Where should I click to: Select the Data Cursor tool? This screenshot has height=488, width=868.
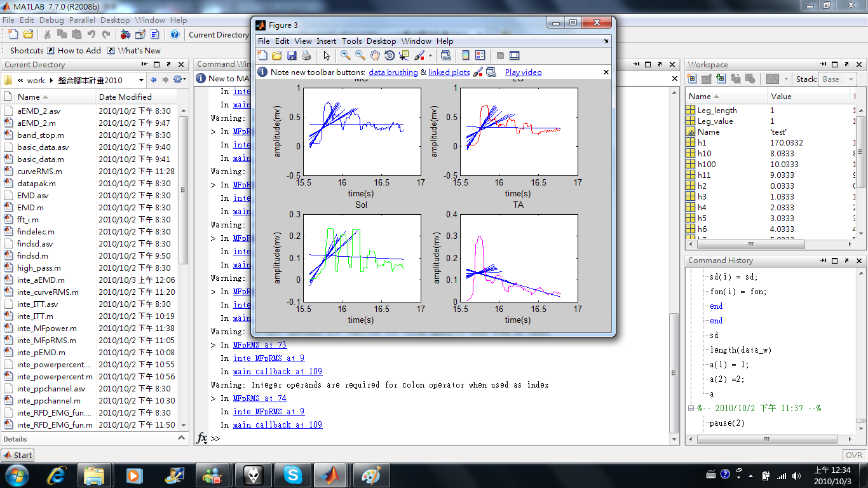[402, 55]
